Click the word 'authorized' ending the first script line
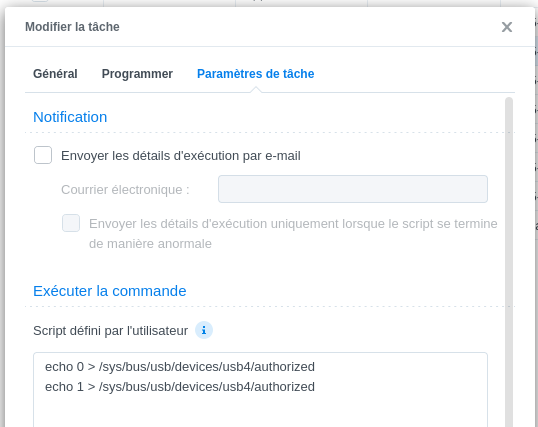Image resolution: width=538 pixels, height=427 pixels. point(285,367)
